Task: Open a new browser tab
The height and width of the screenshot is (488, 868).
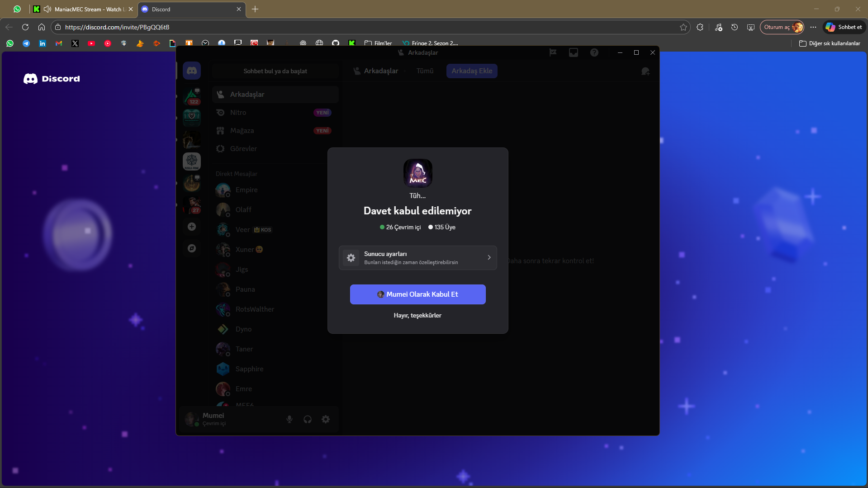Action: click(x=255, y=9)
